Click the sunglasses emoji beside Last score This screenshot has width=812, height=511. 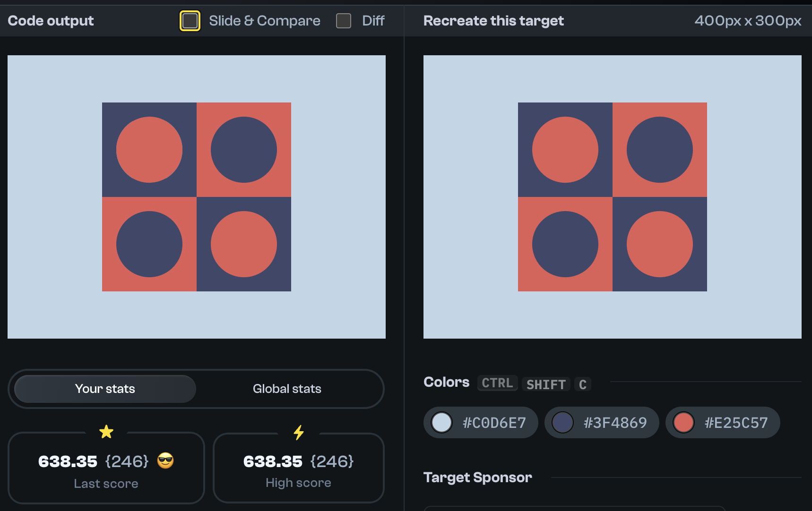point(165,460)
